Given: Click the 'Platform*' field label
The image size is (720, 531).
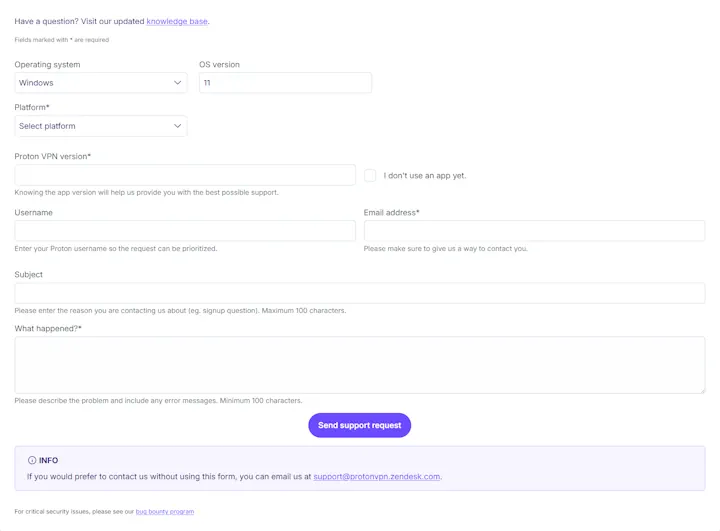Looking at the screenshot, I should point(32,107).
